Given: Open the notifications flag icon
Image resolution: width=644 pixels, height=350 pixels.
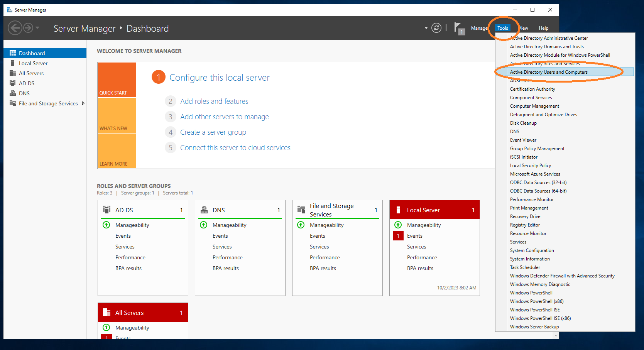Looking at the screenshot, I should tap(459, 28).
